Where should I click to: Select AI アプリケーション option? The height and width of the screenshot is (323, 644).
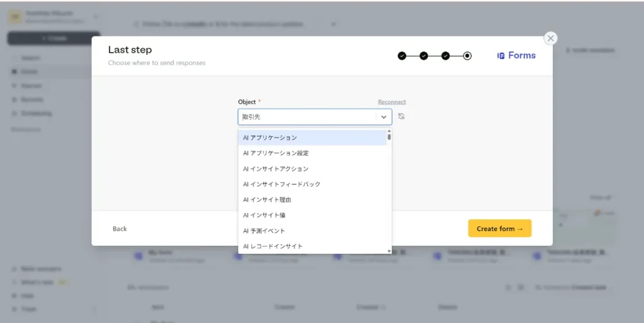pos(312,138)
